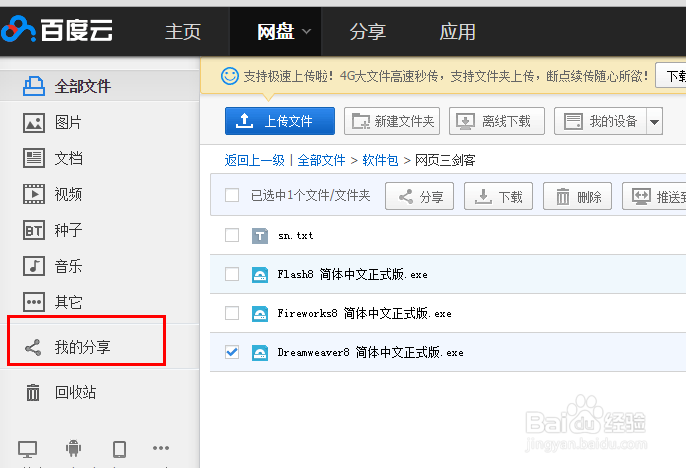This screenshot has width=686, height=468.
Task: Open 回收站 in the sidebar
Action: tap(75, 392)
